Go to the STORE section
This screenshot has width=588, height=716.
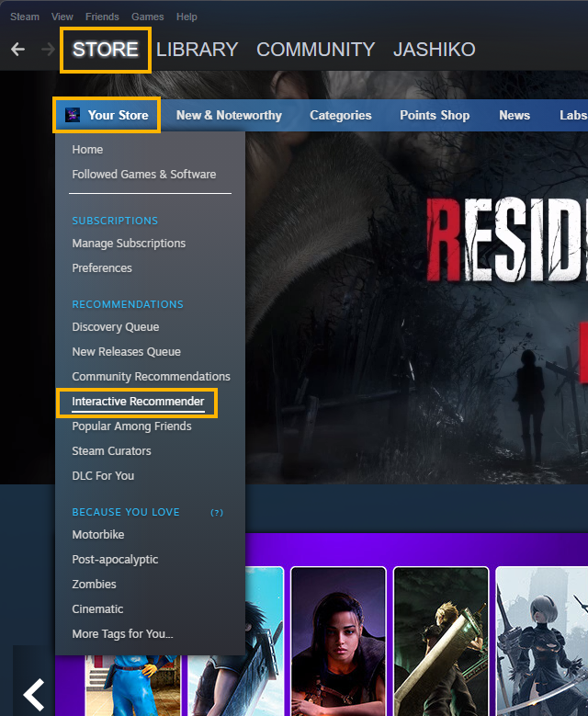click(x=106, y=50)
